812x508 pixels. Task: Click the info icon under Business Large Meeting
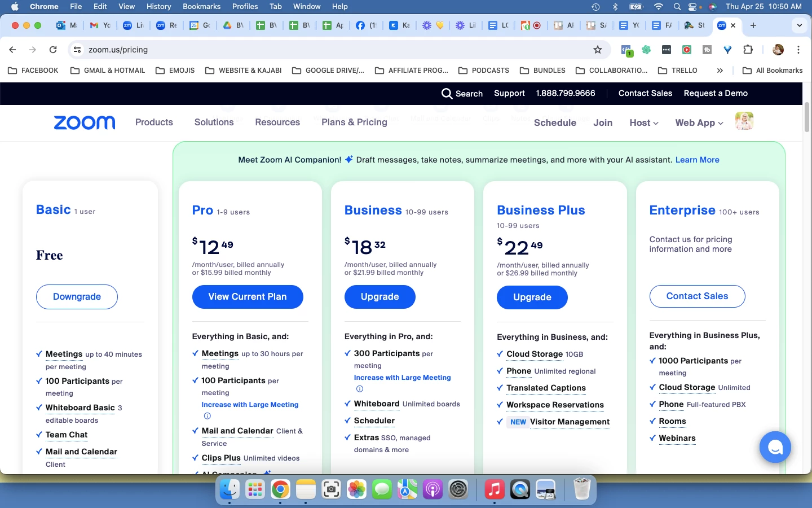tap(359, 389)
